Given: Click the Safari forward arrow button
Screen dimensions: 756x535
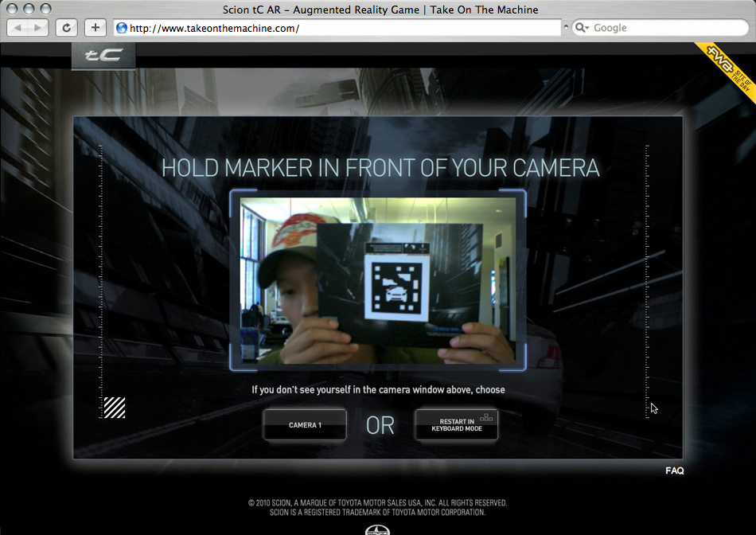Looking at the screenshot, I should [x=38, y=28].
